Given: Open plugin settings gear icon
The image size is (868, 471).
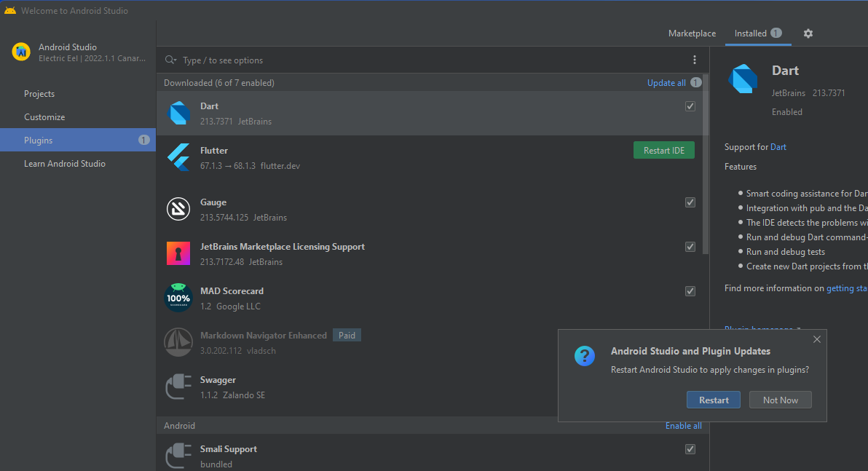Looking at the screenshot, I should 808,33.
